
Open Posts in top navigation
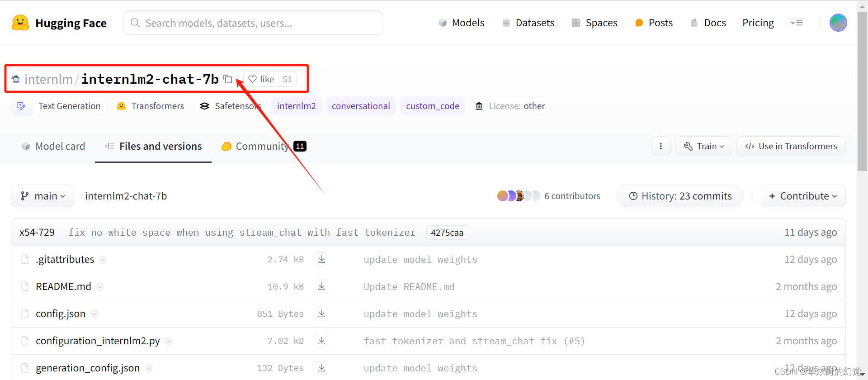click(654, 23)
